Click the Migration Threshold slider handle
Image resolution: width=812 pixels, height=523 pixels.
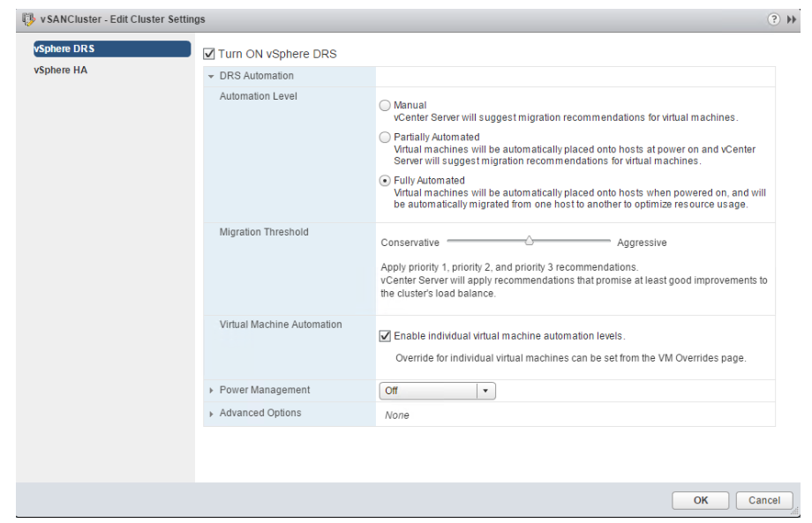click(529, 241)
